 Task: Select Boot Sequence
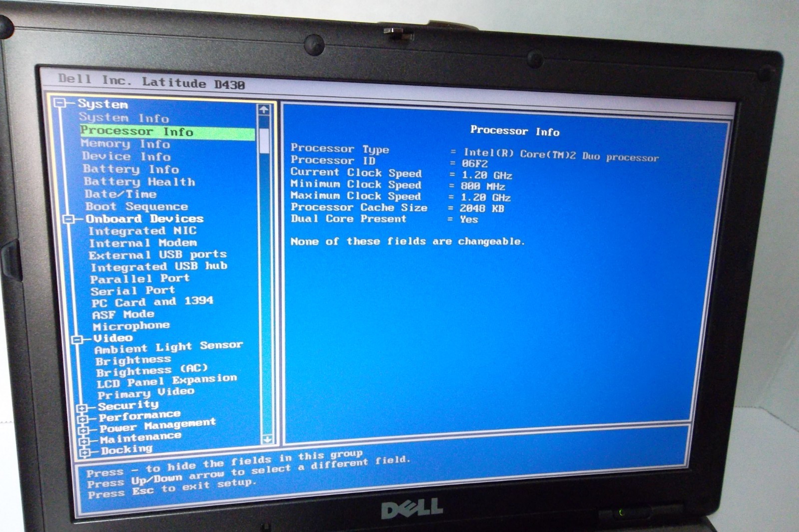[136, 207]
